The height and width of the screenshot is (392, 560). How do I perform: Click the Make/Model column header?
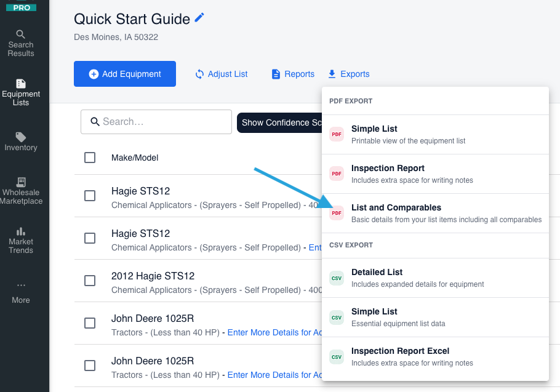[x=135, y=158]
